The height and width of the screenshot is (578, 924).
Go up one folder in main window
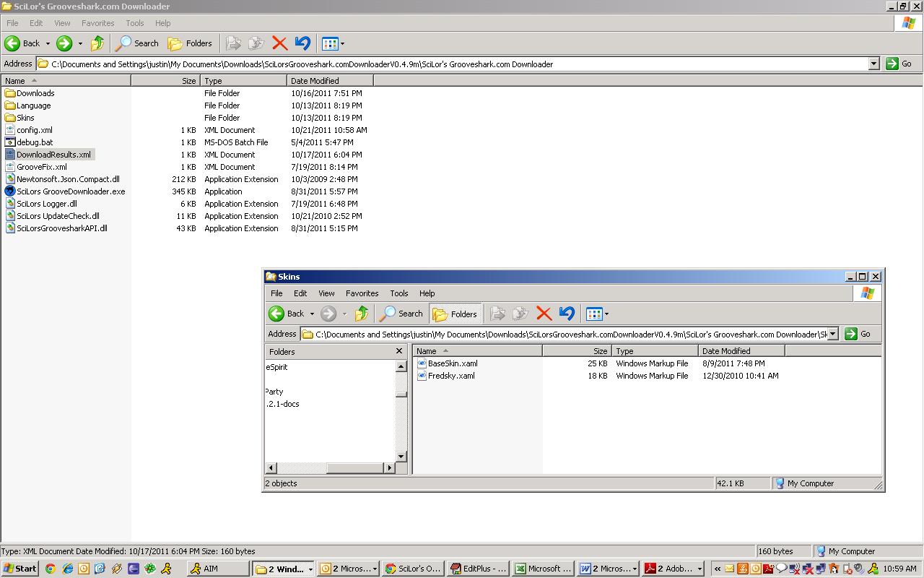point(97,43)
